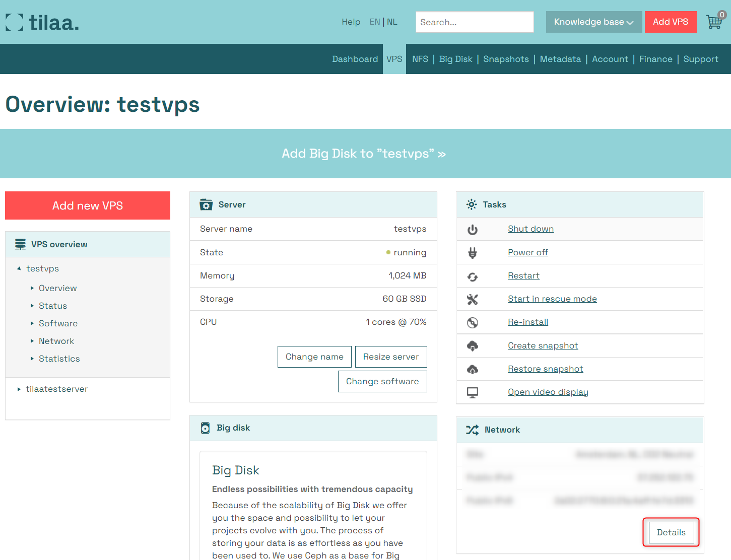731x560 pixels.
Task: Click the Network Details button
Action: pos(671,532)
